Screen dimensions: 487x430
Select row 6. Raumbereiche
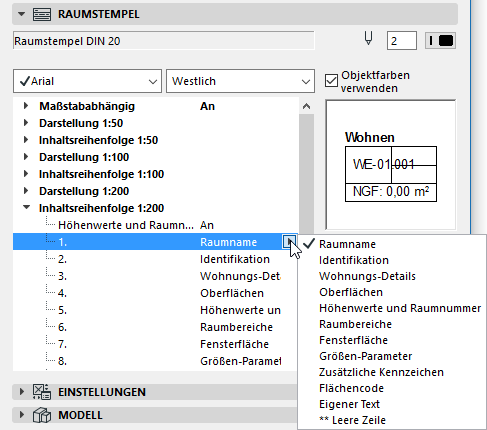pyautogui.click(x=155, y=327)
